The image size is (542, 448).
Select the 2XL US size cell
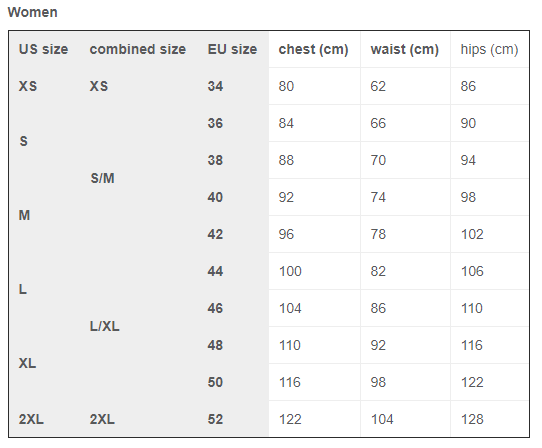coord(31,419)
